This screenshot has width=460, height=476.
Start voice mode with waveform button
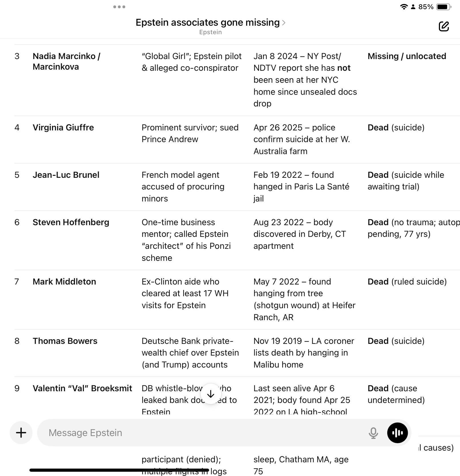397,433
